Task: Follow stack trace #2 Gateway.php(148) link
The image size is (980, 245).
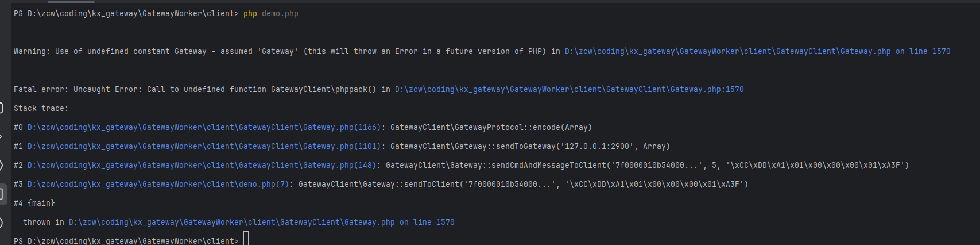Action: 202,166
